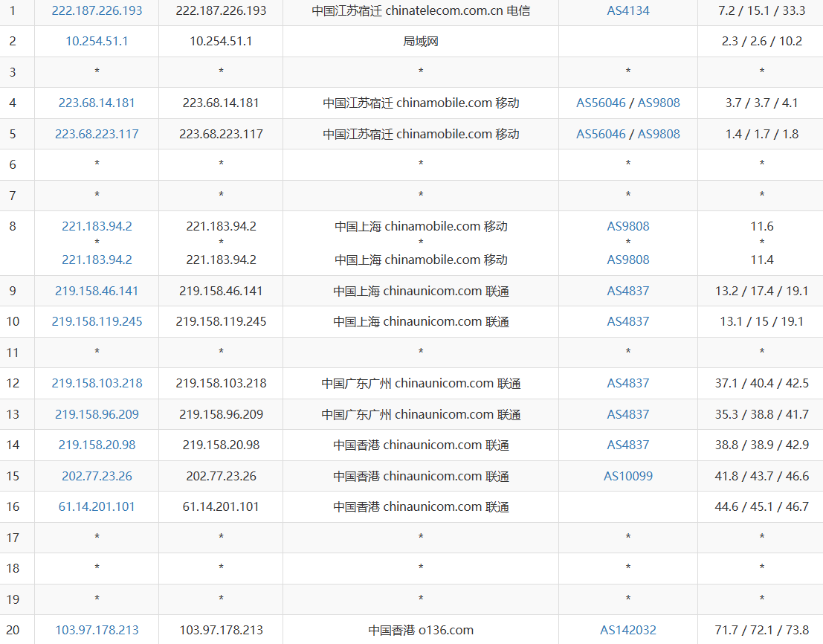Image resolution: width=823 pixels, height=644 pixels.
Task: Open AS56046 in the 223.68.223.117 row
Action: tap(601, 134)
